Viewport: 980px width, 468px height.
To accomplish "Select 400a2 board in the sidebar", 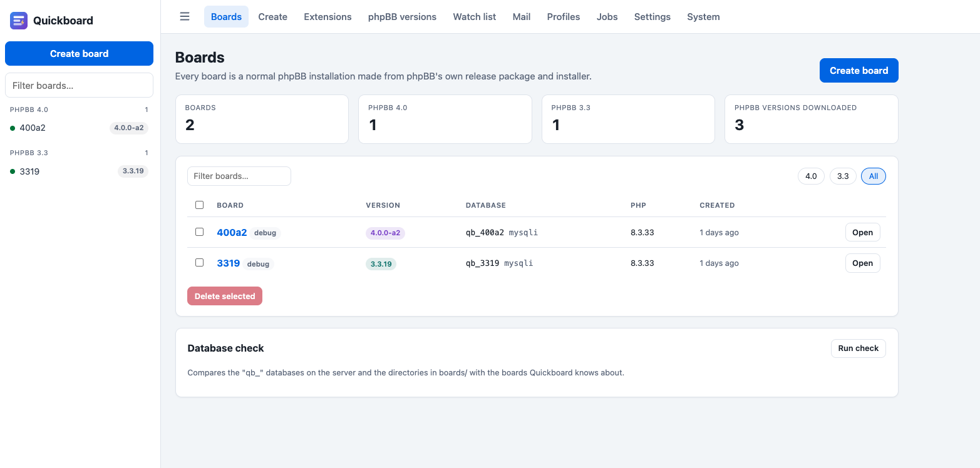I will 79,128.
